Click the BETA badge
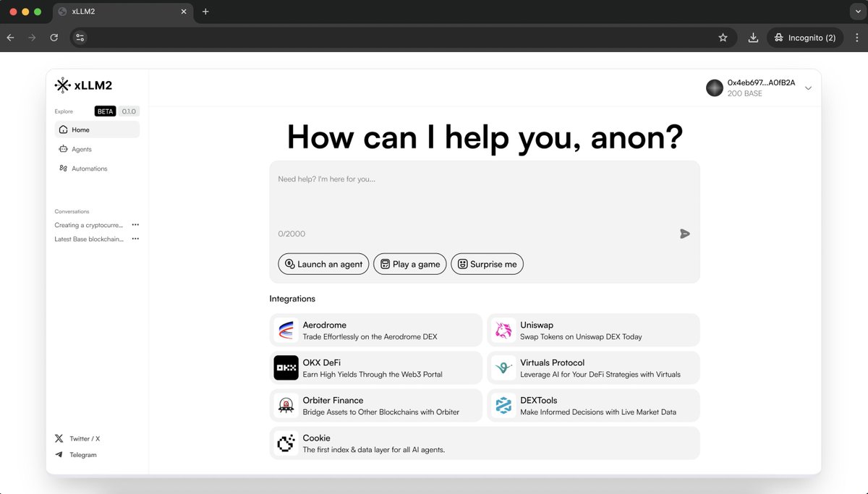The height and width of the screenshot is (494, 868). pos(105,111)
